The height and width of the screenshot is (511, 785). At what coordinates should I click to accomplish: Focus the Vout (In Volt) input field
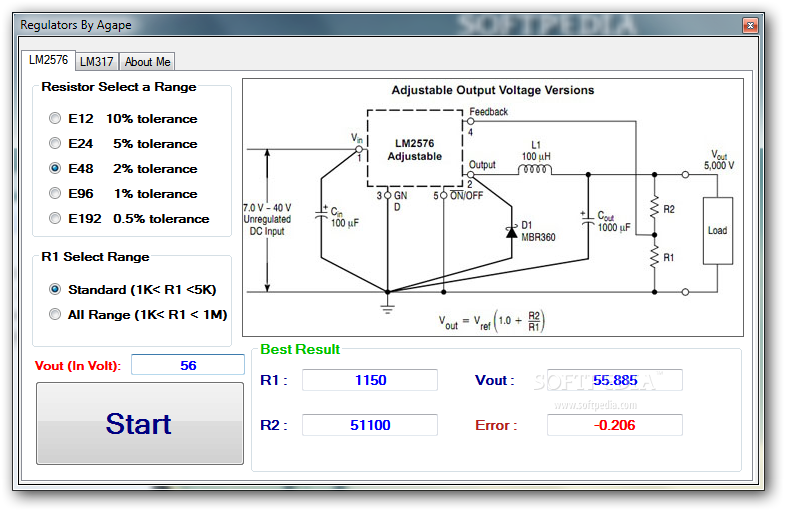point(188,365)
